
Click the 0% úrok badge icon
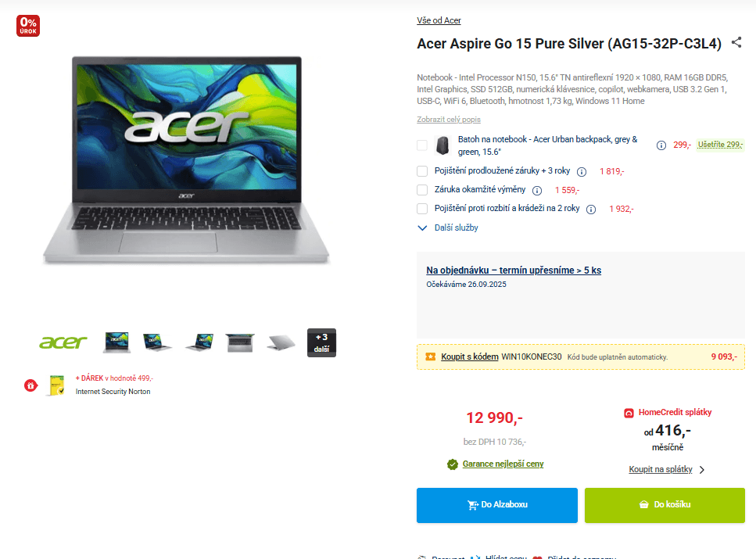coord(28,26)
